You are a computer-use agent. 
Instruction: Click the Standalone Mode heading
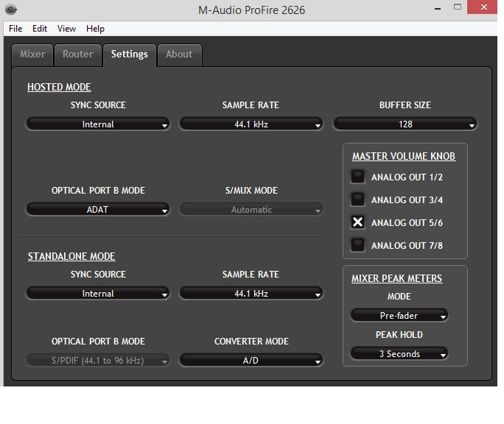pos(71,256)
